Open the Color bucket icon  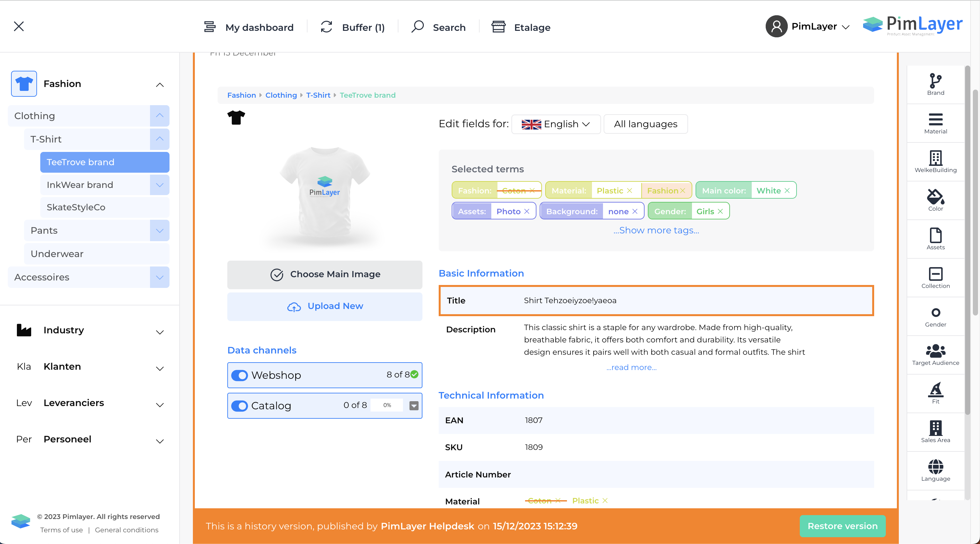tap(935, 200)
